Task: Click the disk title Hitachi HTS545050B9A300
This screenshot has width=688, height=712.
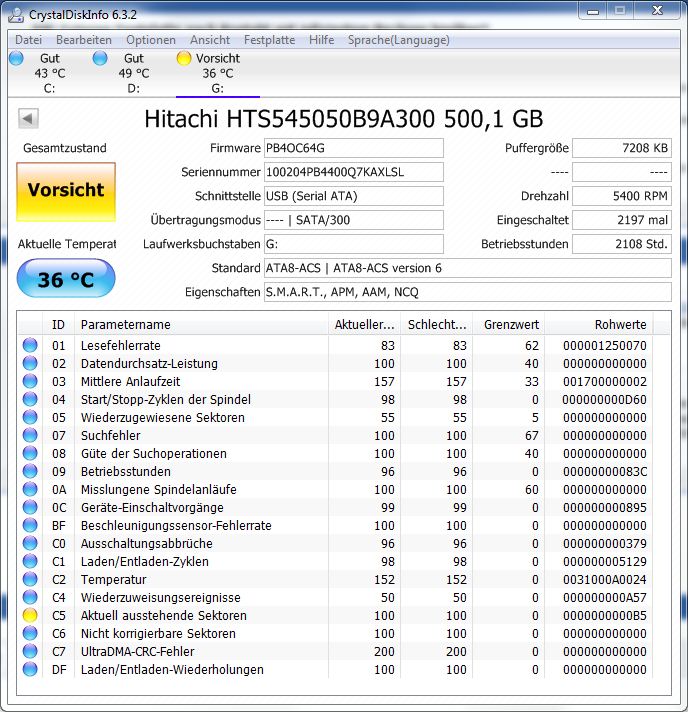Action: tap(344, 119)
